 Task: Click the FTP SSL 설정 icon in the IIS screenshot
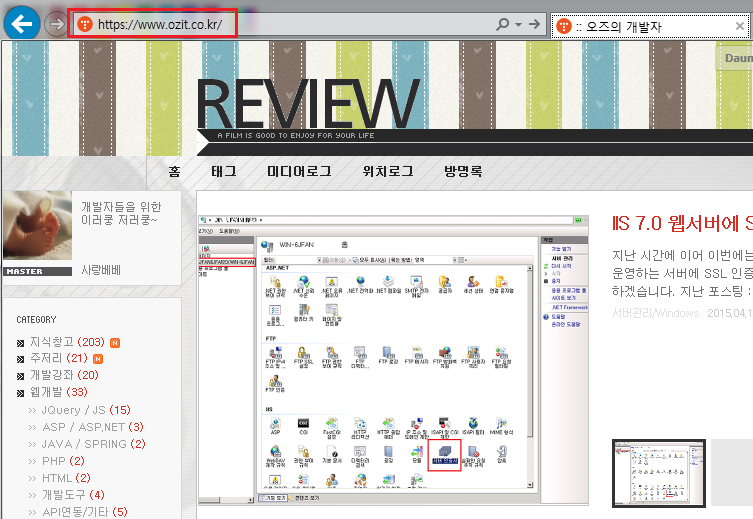coord(303,357)
